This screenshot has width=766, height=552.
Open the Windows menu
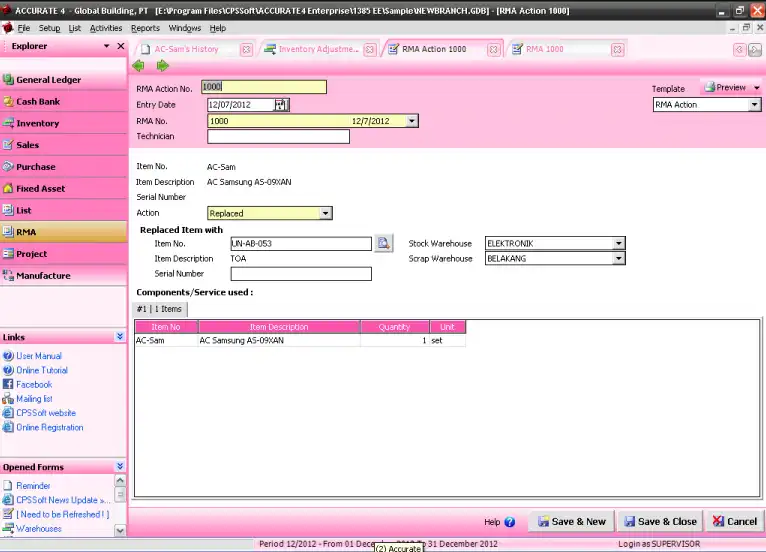tap(185, 28)
